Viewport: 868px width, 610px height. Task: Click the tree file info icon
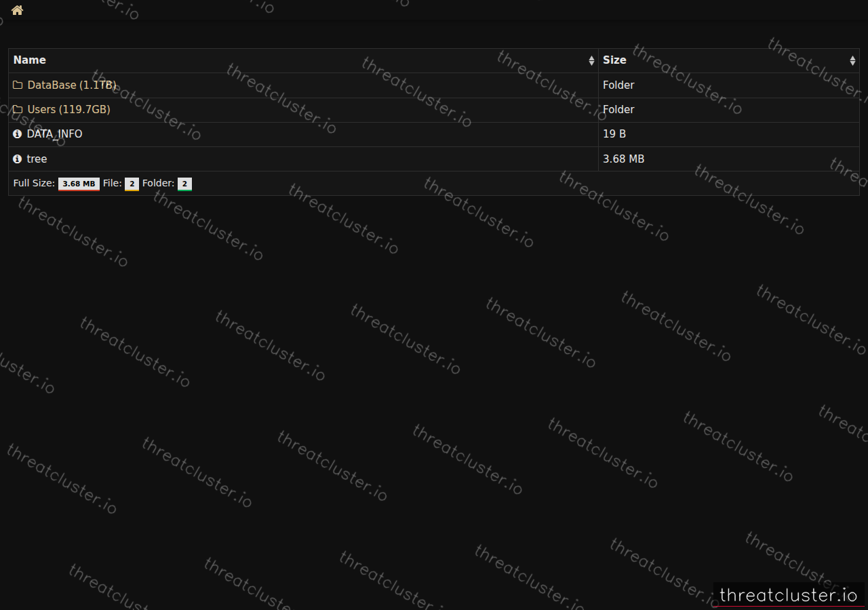tap(18, 159)
